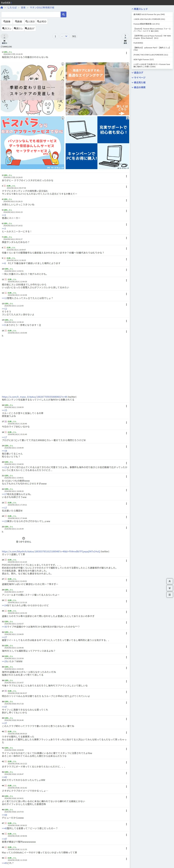This screenshot has height=868, width=174.
Task: Click the 過去ログ search button
Action: point(30,29)
